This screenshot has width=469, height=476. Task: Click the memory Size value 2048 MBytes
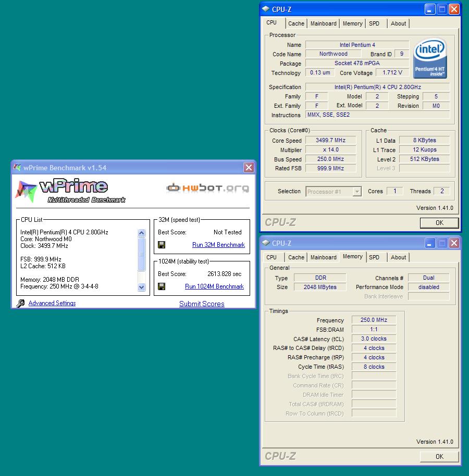pyautogui.click(x=320, y=287)
